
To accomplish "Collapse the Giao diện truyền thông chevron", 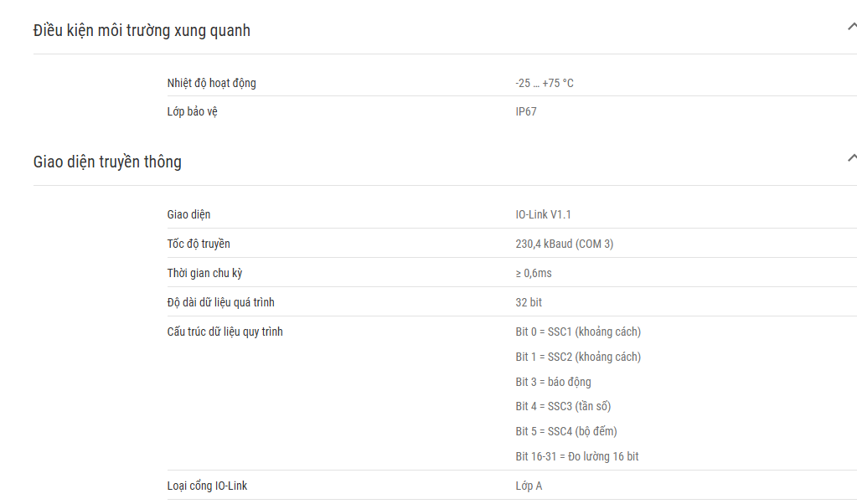I will 852,157.
